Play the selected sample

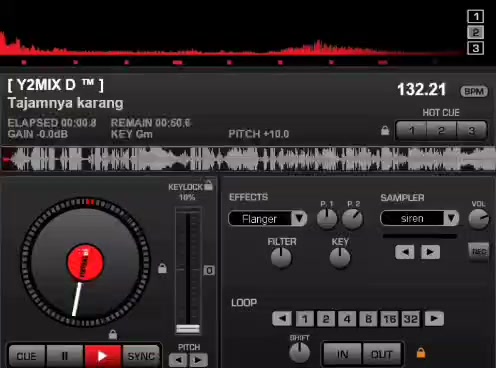pyautogui.click(x=430, y=252)
